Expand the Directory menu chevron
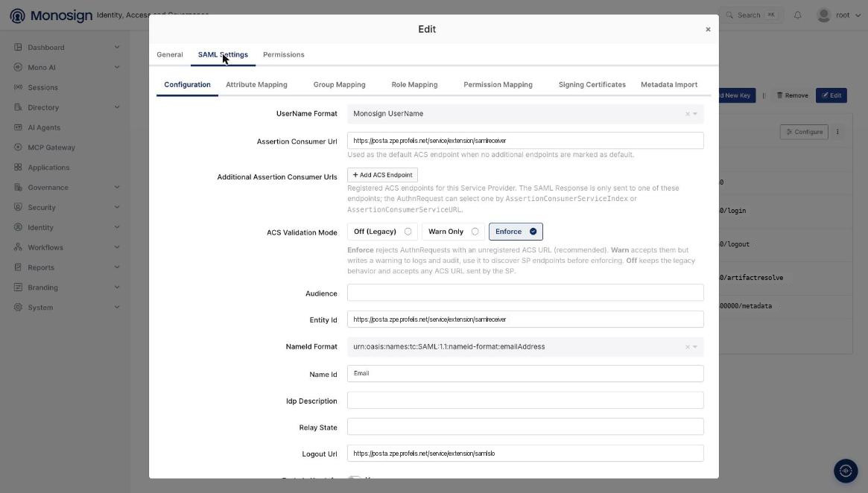This screenshot has height=493, width=868. click(117, 106)
